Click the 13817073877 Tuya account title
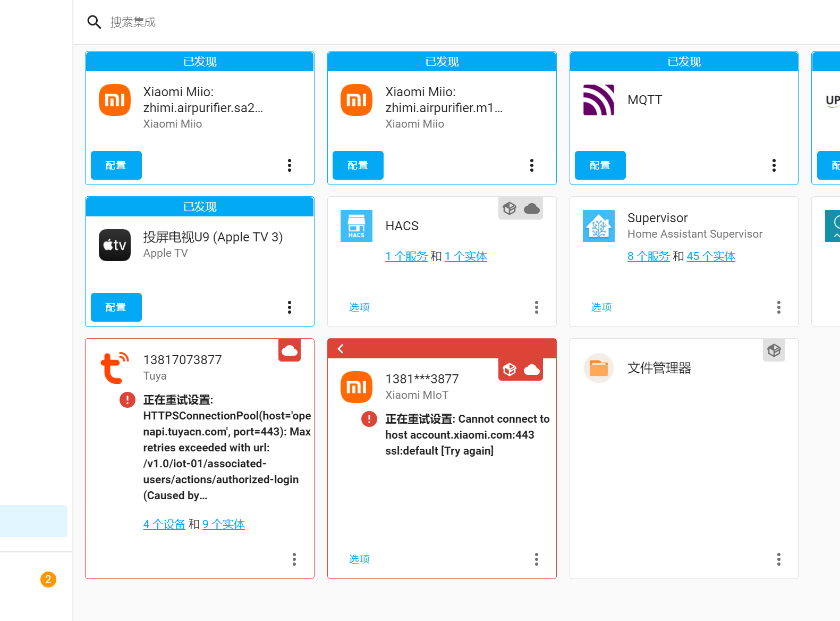Viewport: 840px width, 621px height. 183,360
